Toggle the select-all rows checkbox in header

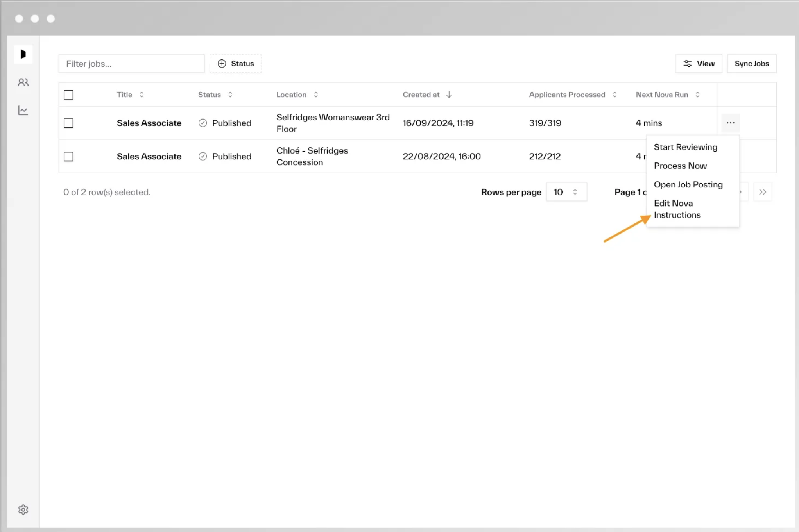click(x=68, y=95)
